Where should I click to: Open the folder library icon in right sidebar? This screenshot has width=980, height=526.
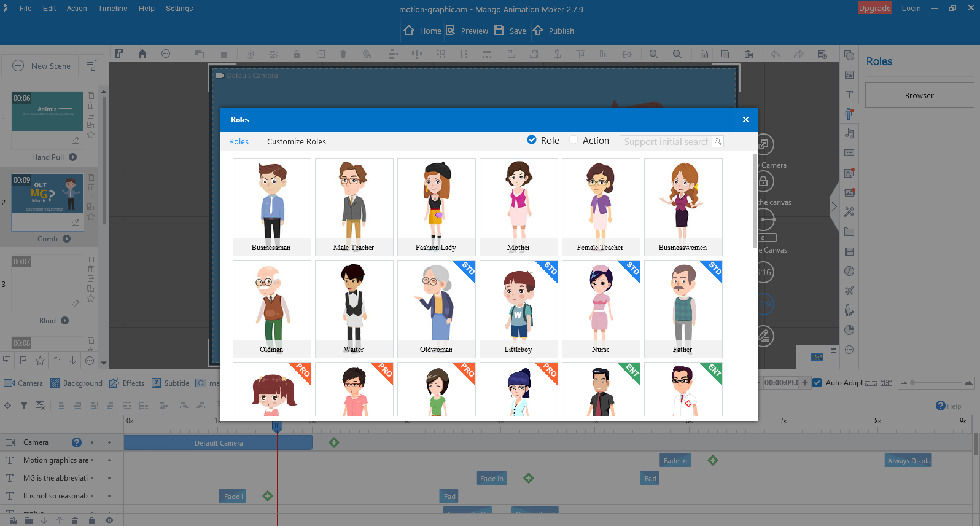coord(849,232)
